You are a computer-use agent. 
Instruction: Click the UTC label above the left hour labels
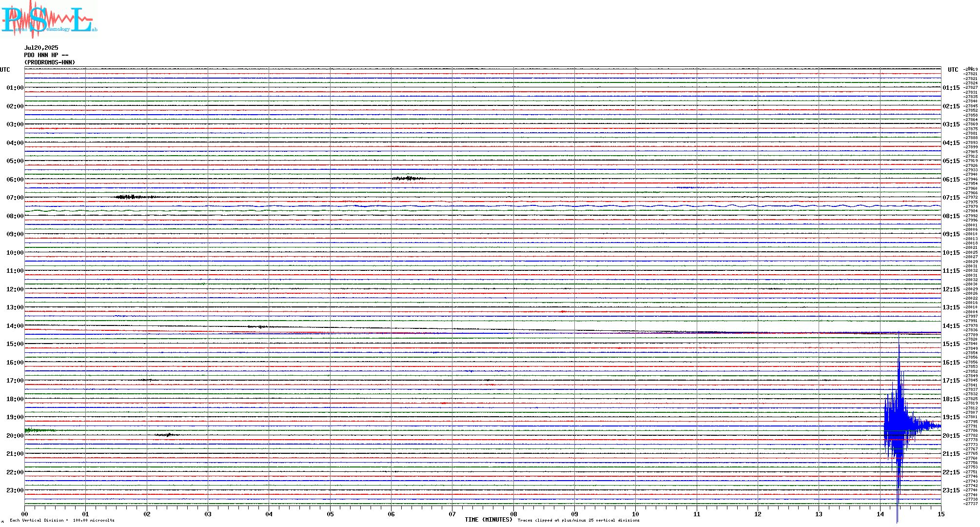(5, 70)
